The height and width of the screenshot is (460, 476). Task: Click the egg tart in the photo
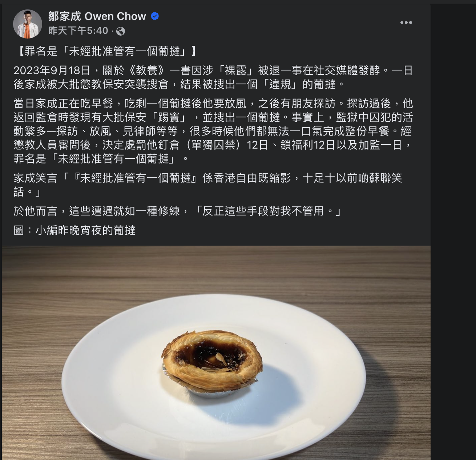tap(213, 360)
